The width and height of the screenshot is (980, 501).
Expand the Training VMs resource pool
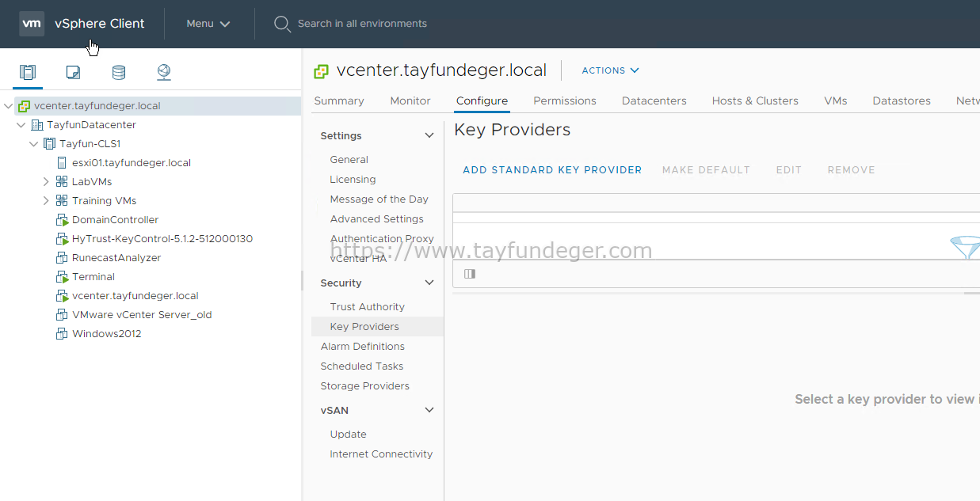click(46, 201)
